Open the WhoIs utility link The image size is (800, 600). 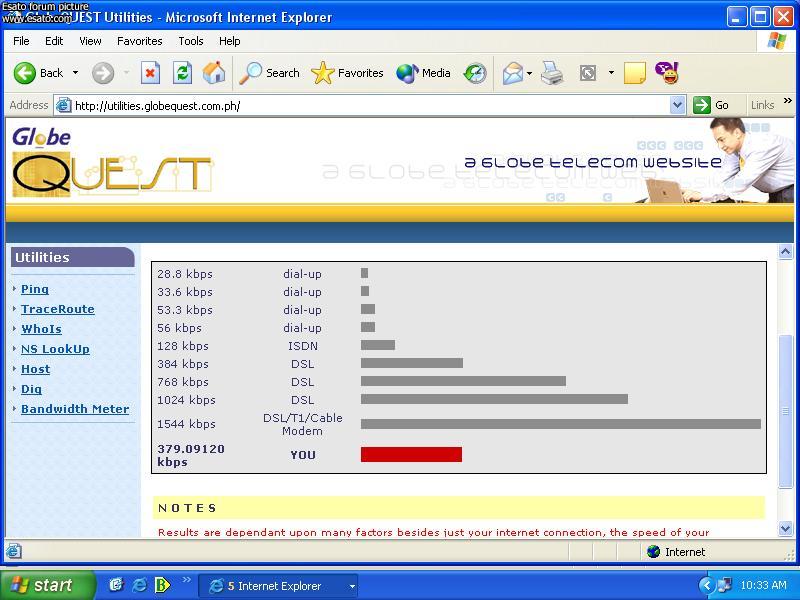[41, 329]
